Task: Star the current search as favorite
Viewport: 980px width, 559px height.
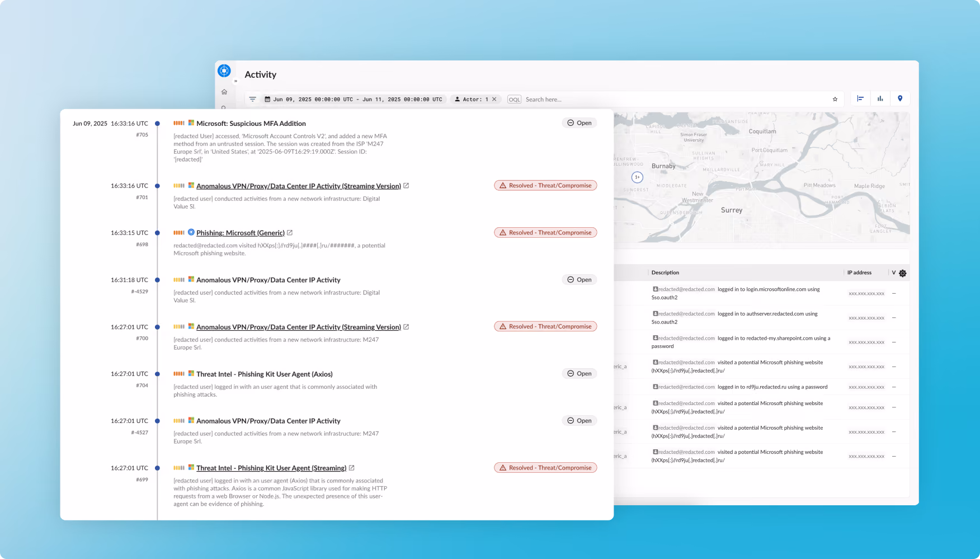Action: point(835,99)
